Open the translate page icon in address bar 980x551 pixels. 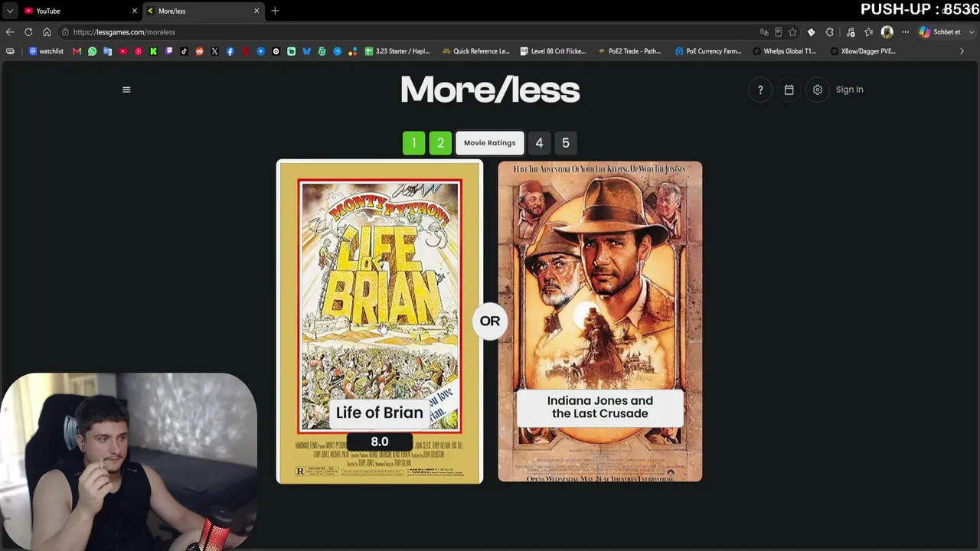tap(763, 32)
